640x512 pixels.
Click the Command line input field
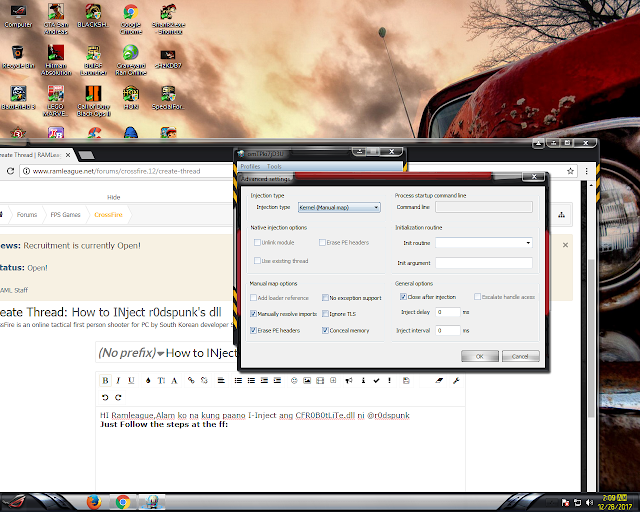(x=484, y=207)
